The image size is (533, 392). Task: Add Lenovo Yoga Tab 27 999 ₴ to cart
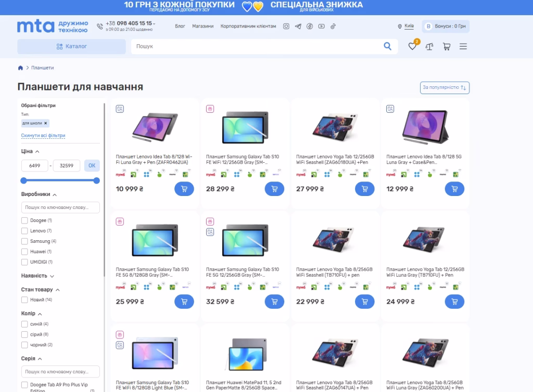365,189
